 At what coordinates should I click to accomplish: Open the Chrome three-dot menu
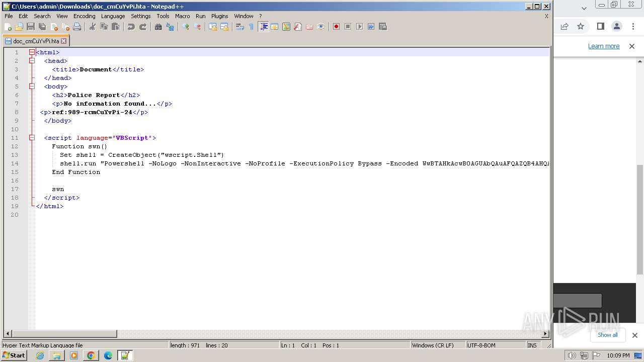(x=633, y=26)
